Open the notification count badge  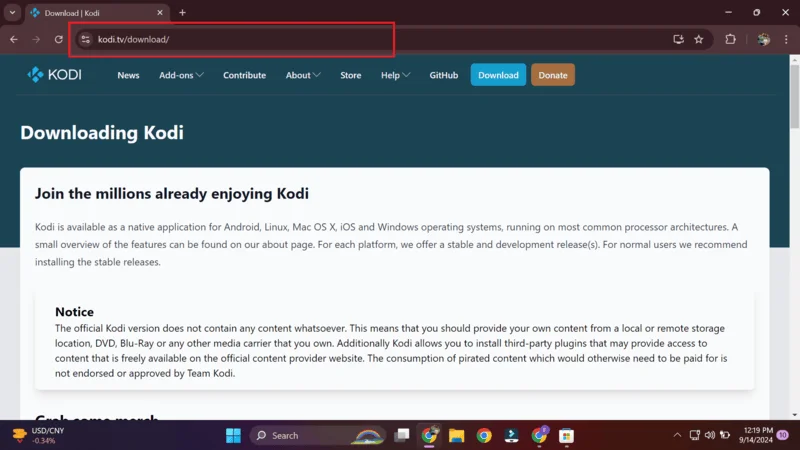(783, 435)
